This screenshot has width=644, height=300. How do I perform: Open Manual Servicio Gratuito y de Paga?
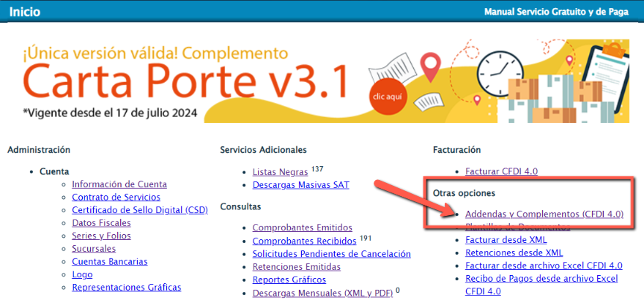pos(556,12)
